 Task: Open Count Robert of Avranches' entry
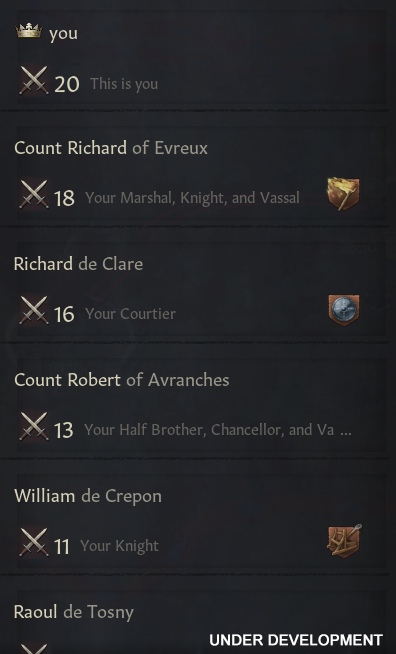click(201, 405)
